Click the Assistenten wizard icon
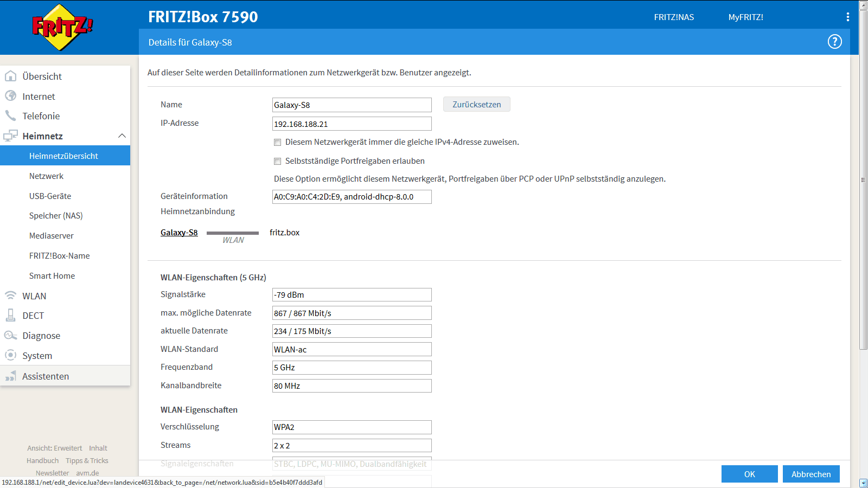Screen dimensions: 868x488 pos(10,376)
